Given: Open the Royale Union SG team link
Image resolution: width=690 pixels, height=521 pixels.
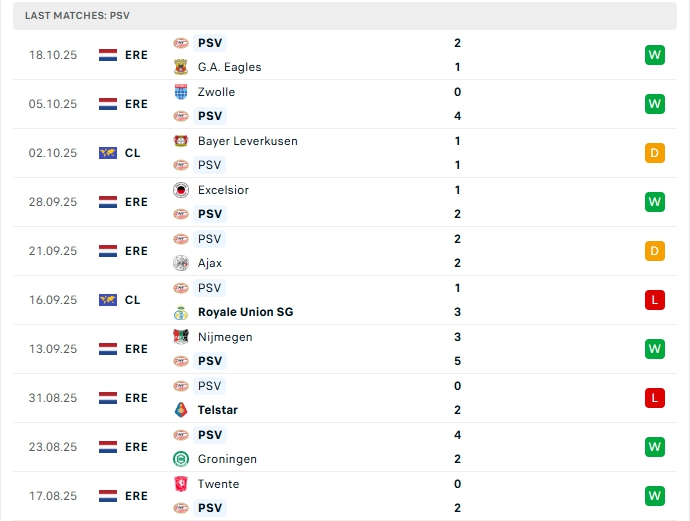Looking at the screenshot, I should [245, 312].
